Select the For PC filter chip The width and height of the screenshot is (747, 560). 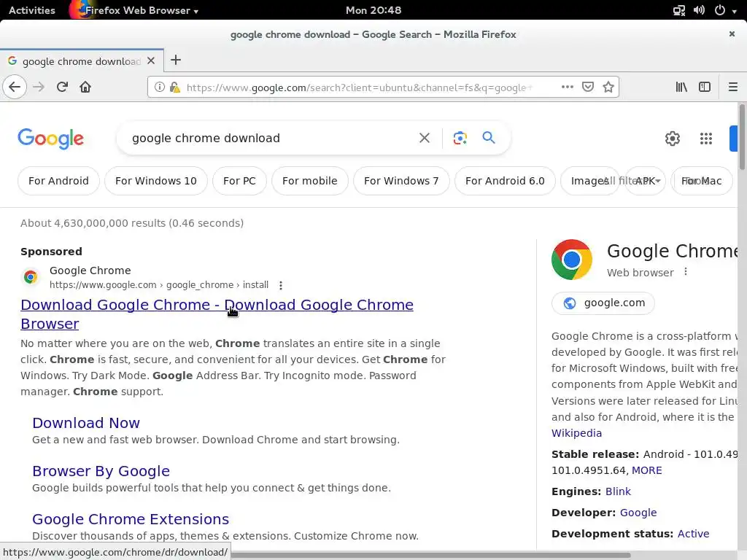pyautogui.click(x=239, y=181)
